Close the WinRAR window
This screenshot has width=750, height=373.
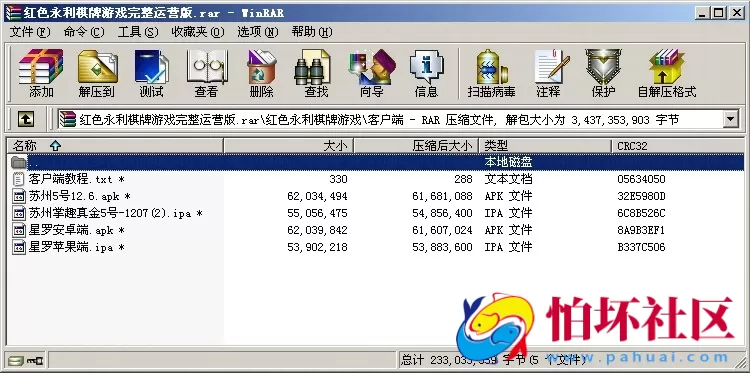coord(736,13)
